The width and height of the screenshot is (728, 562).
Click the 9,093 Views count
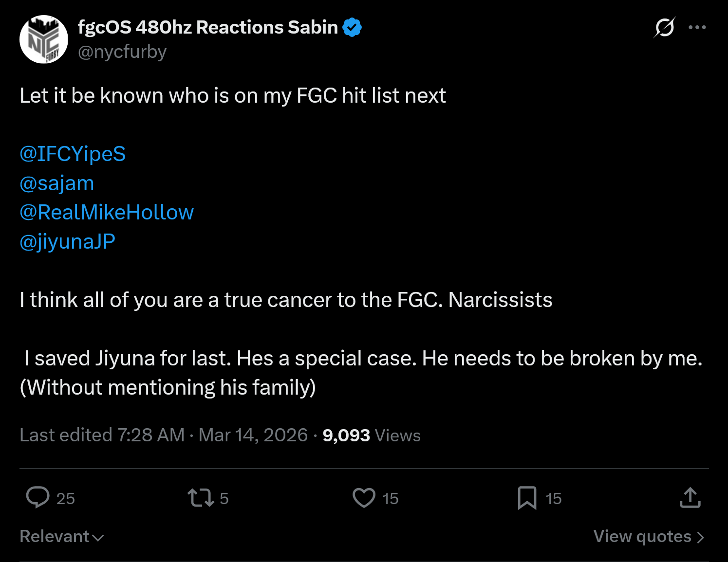click(x=371, y=435)
